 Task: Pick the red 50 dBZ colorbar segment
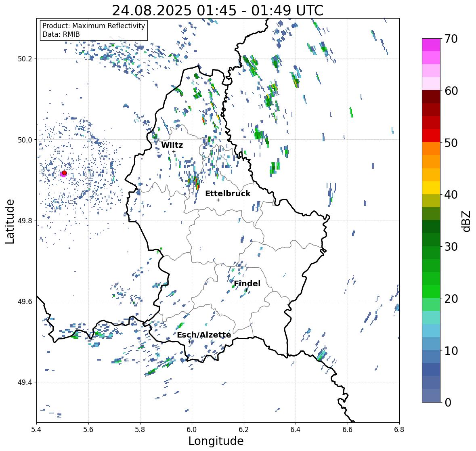pyautogui.click(x=431, y=136)
